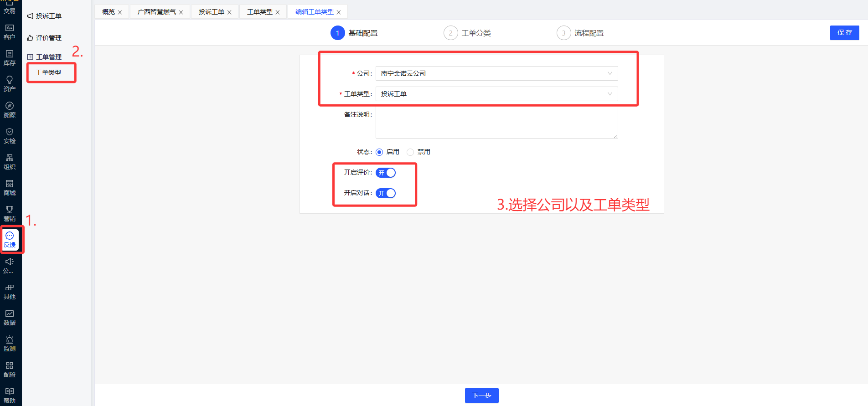
Task: Open the 监测 alarm icon
Action: click(10, 343)
